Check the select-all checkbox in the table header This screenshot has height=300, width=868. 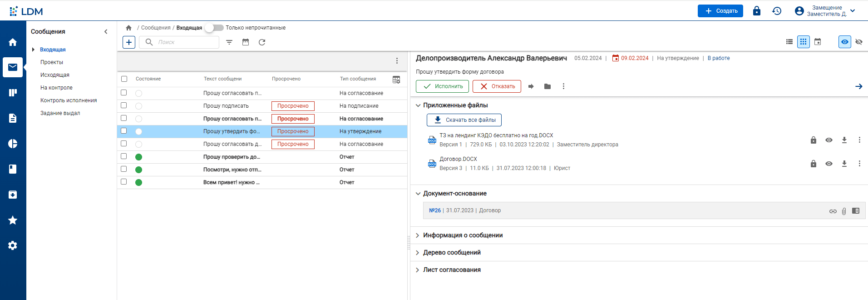(124, 79)
